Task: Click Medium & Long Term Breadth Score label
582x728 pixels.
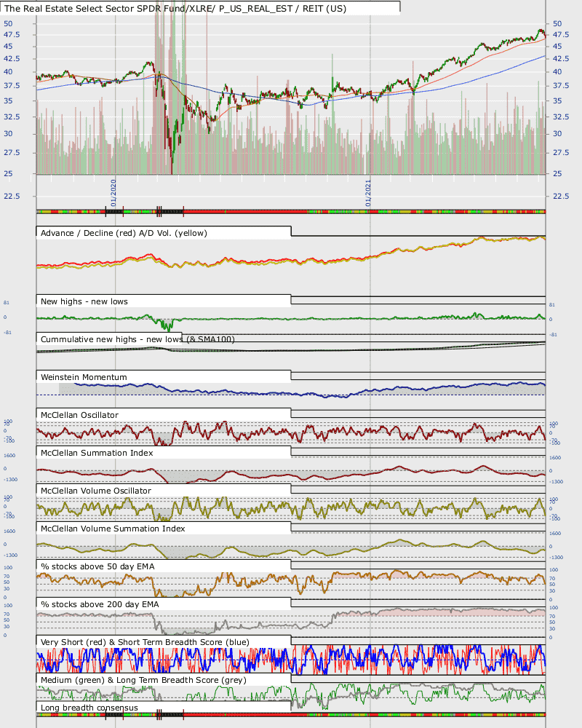Action: pos(143,680)
